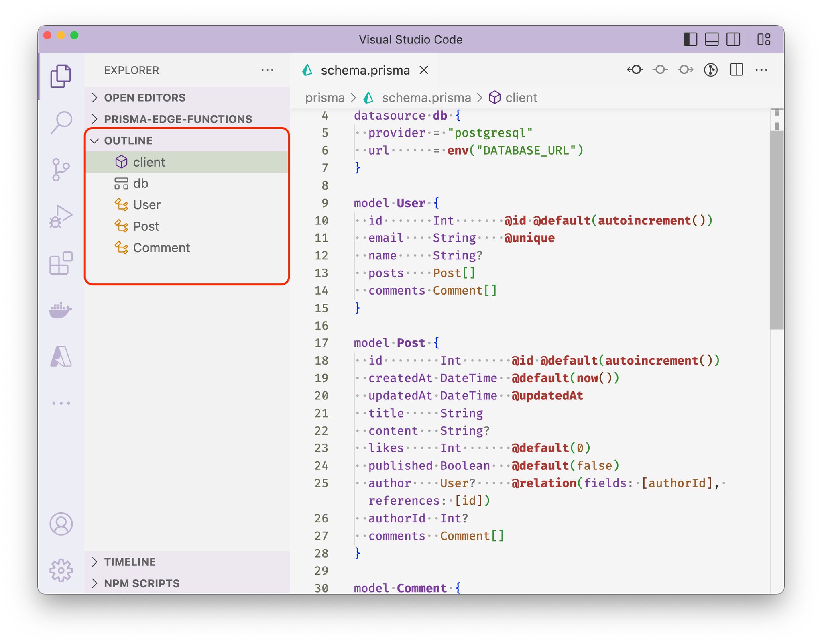Image resolution: width=822 pixels, height=644 pixels.
Task: Open the Run and Debug view
Action: [61, 217]
